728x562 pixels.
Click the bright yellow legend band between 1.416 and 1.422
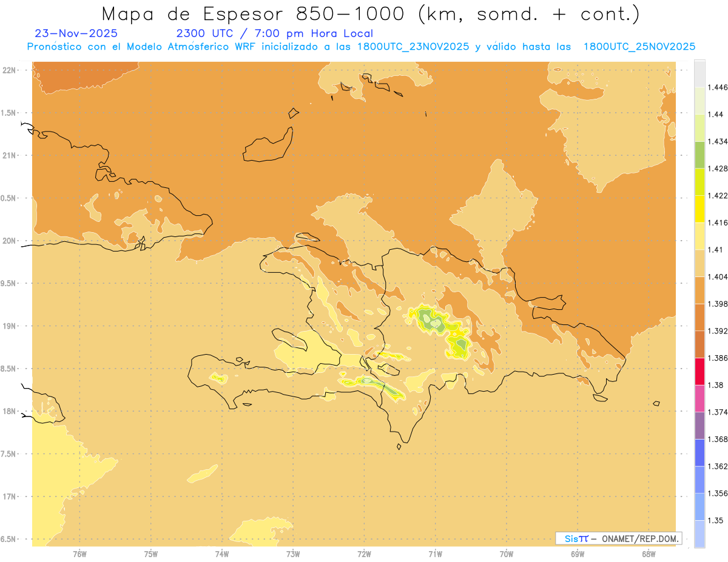point(699,208)
